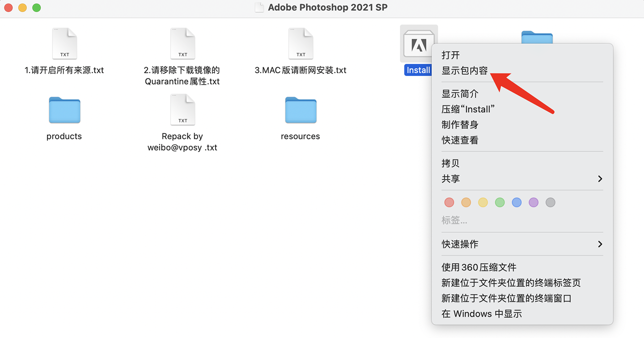Expand the 共享 submenu arrow
This screenshot has height=338, width=644.
pyautogui.click(x=600, y=179)
